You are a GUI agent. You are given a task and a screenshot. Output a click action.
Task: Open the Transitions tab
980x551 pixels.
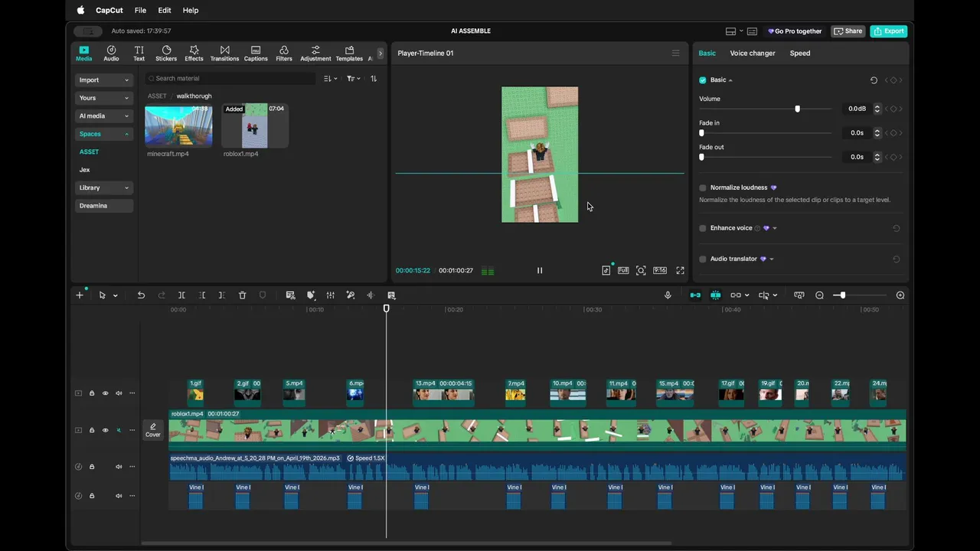[x=224, y=53]
